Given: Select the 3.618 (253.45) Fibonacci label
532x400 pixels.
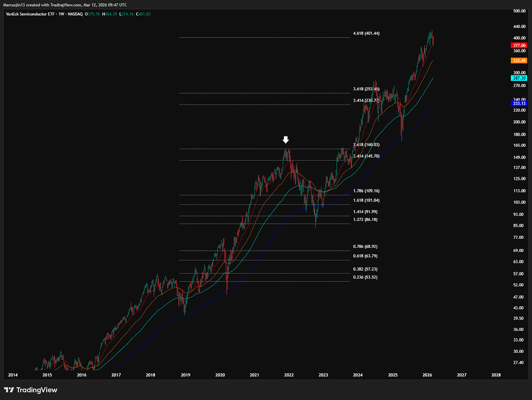Looking at the screenshot, I should coord(366,89).
